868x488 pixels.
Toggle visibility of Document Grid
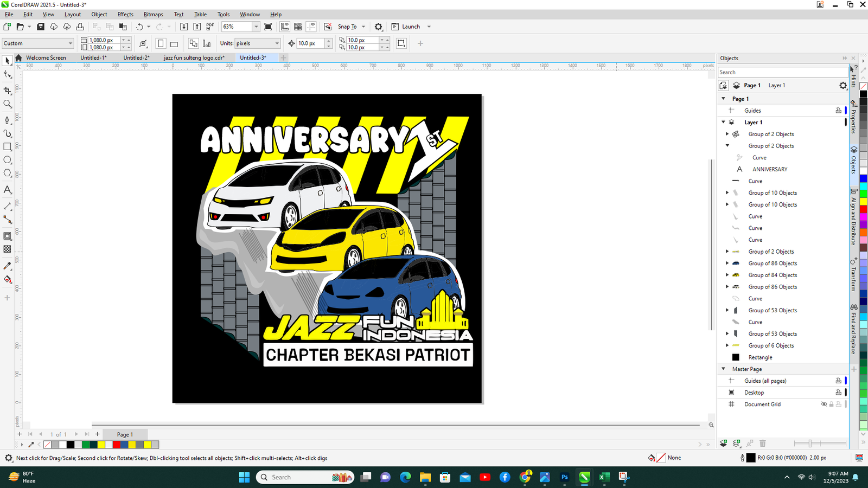(x=824, y=404)
